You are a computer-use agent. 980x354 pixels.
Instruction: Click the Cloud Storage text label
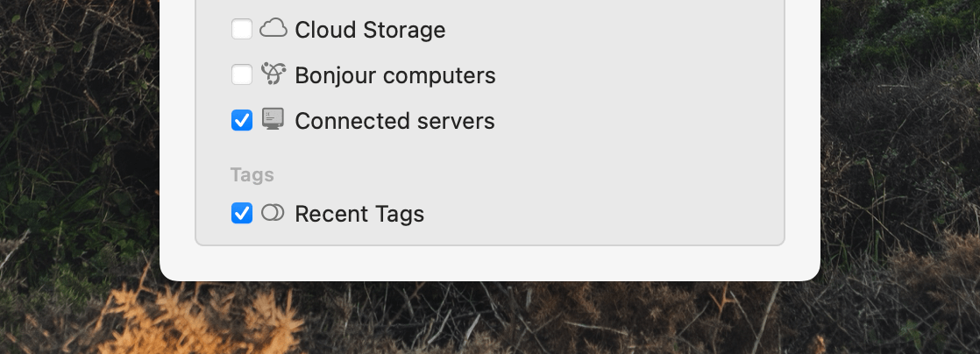pyautogui.click(x=370, y=30)
